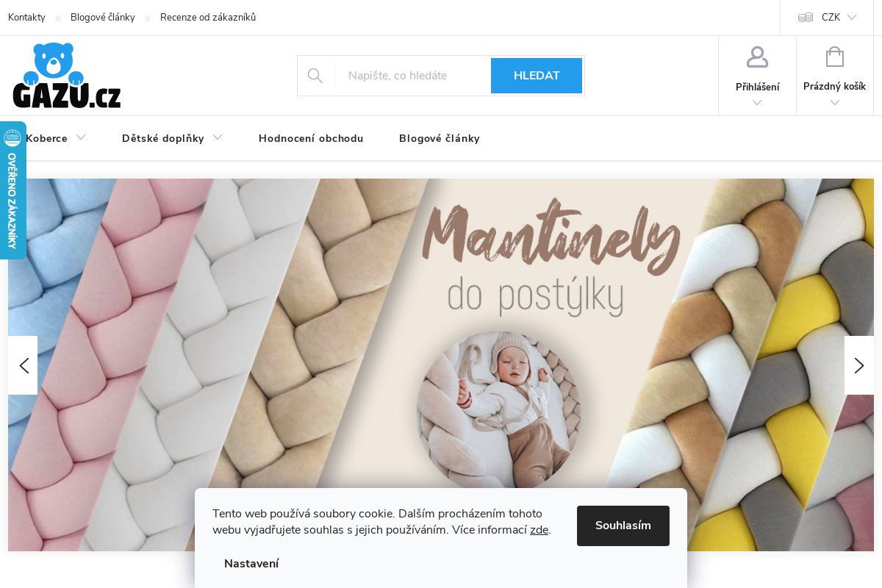Image resolution: width=882 pixels, height=588 pixels.
Task: Open the user login person icon
Action: coord(757,57)
